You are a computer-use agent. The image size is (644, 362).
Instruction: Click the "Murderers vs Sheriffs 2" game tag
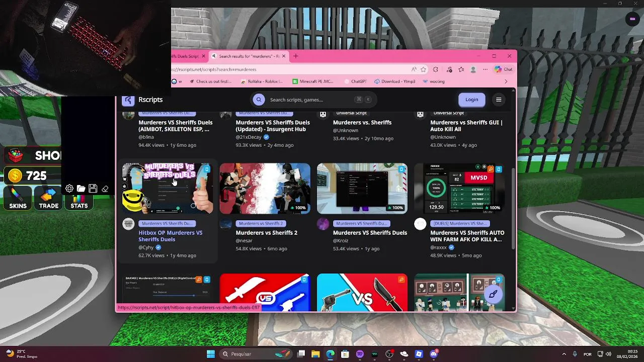261,223
